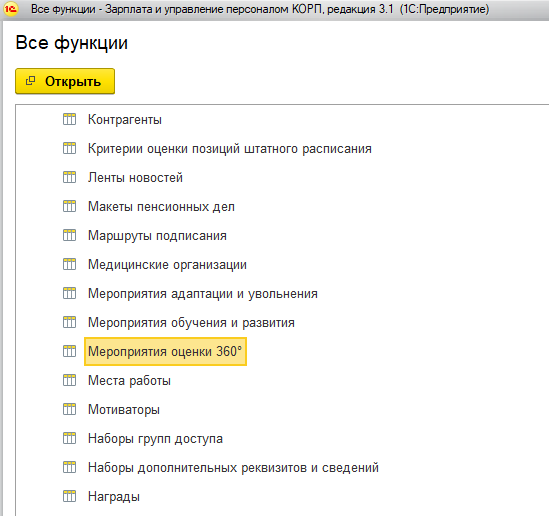
Task: Click the icon inside the Открыть button
Action: (30, 81)
